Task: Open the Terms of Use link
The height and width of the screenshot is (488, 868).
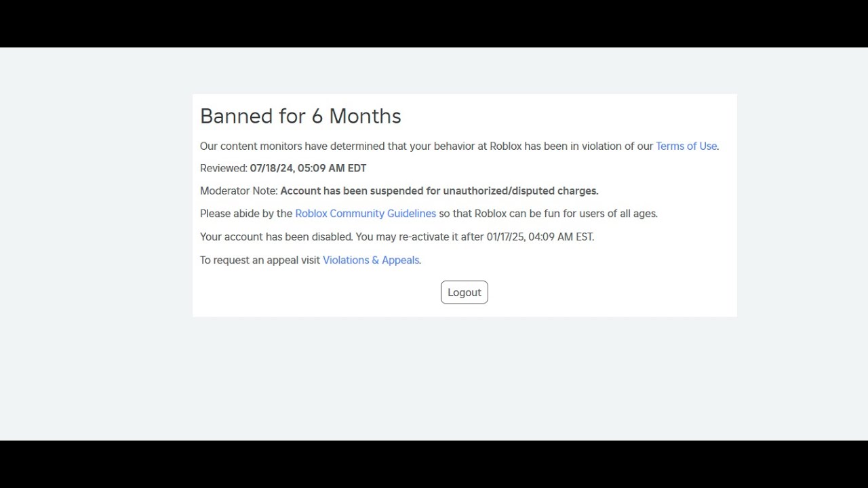Action: (x=686, y=146)
